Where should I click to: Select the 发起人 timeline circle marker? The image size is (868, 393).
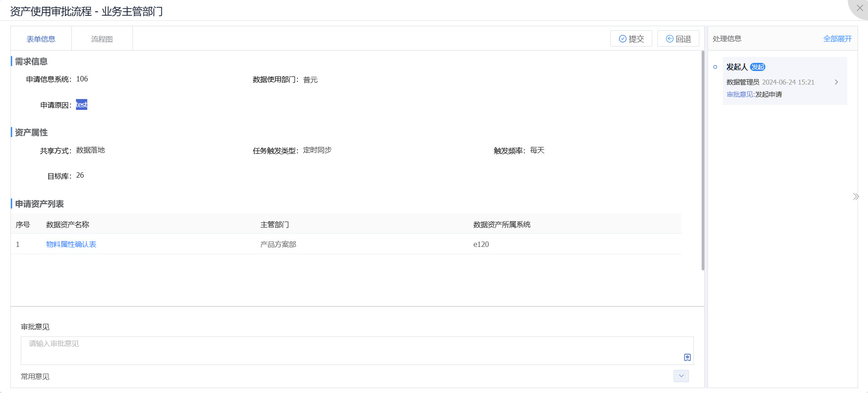[x=715, y=67]
